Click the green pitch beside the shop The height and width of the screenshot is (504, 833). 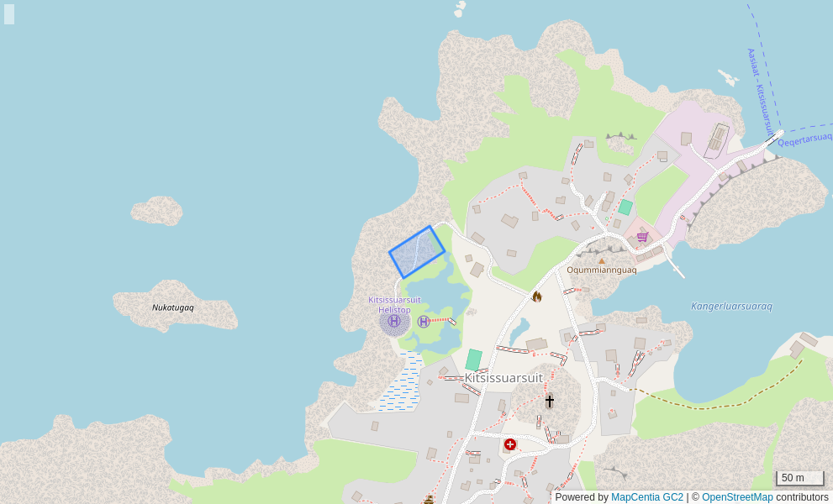click(x=625, y=207)
